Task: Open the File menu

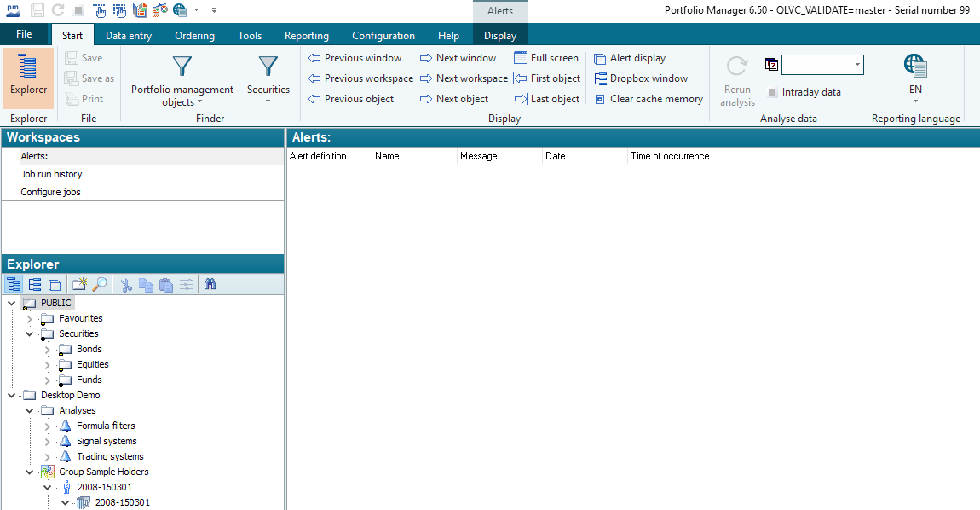Action: pyautogui.click(x=24, y=35)
